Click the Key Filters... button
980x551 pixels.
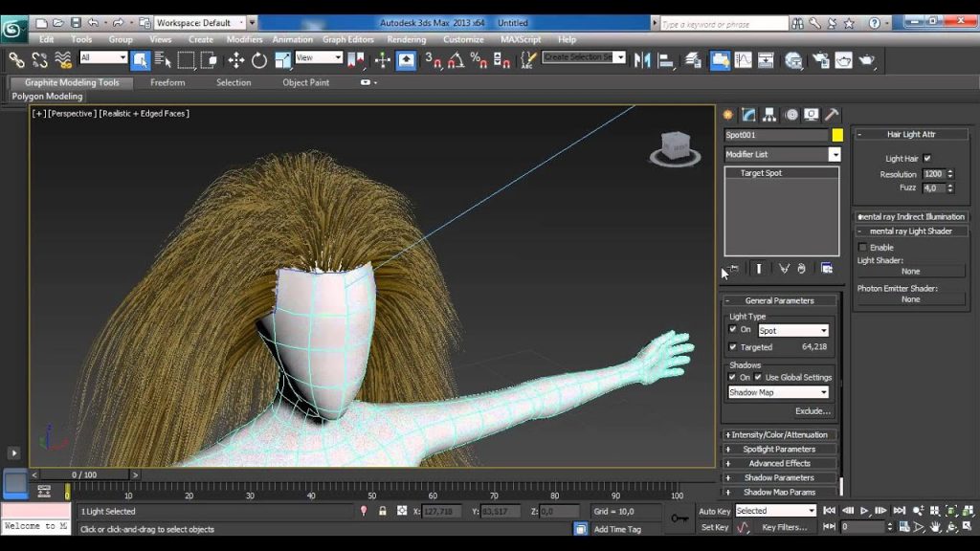pos(784,527)
